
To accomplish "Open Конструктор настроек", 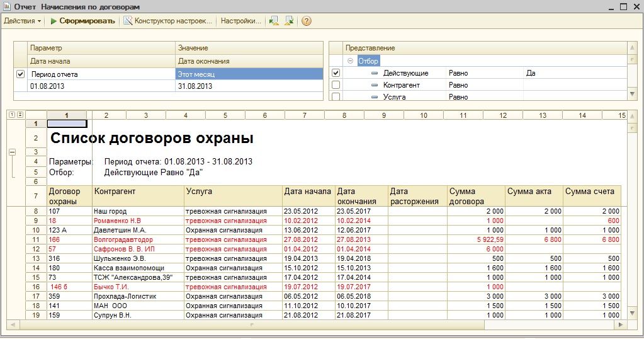I will 168,21.
